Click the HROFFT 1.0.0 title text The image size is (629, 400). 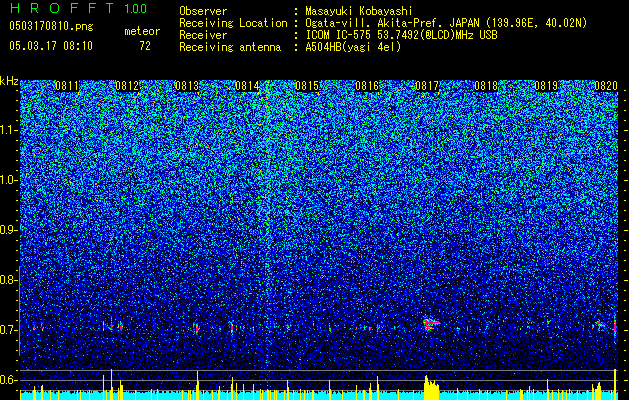tap(79, 8)
